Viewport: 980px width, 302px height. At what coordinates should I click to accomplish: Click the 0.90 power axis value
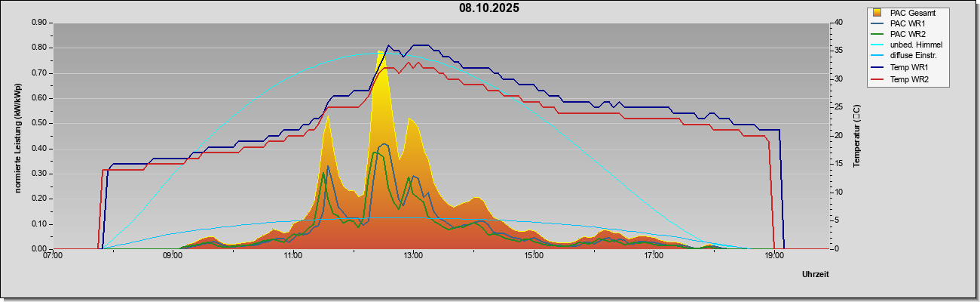coord(39,23)
